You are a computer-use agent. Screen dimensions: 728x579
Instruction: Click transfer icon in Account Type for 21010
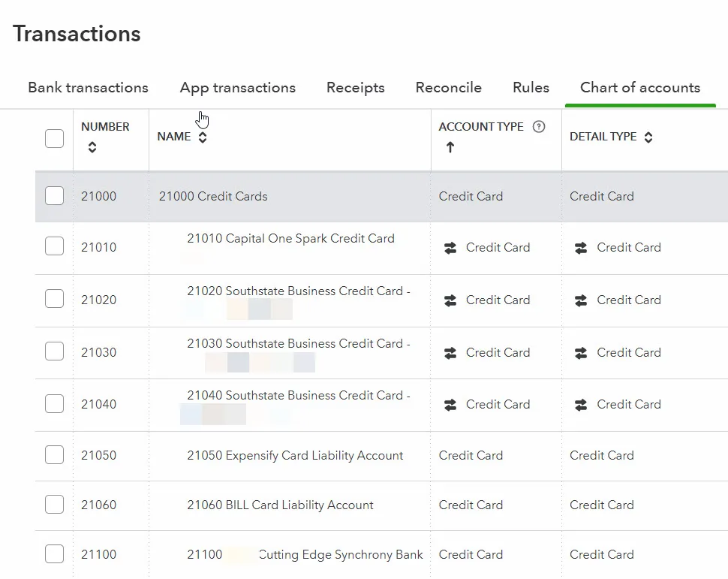click(450, 248)
